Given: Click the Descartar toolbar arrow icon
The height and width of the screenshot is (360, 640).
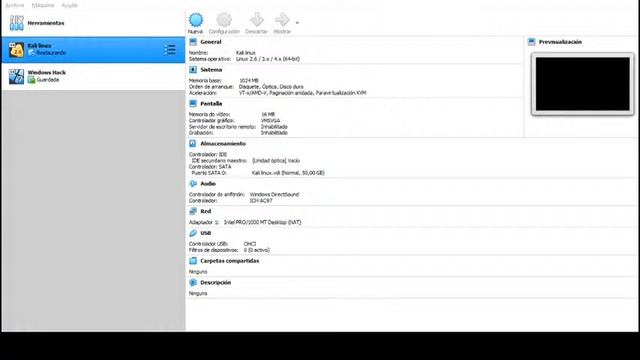Looking at the screenshot, I should point(256,20).
